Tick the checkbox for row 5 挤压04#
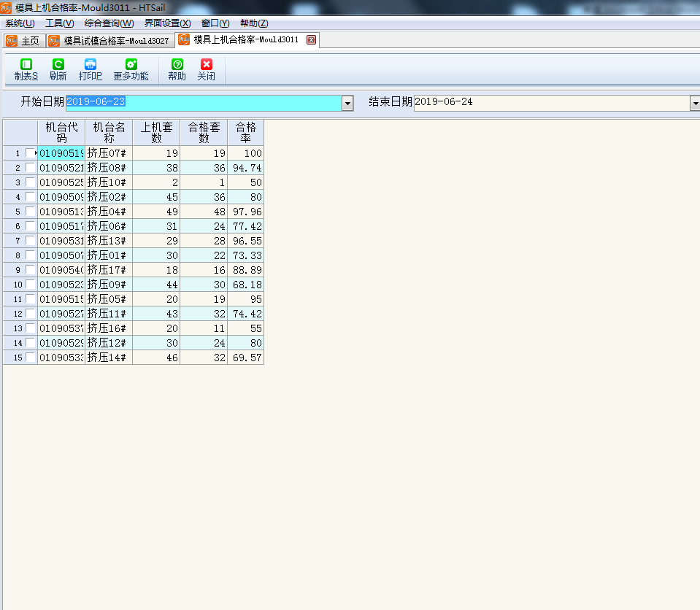 [30, 212]
